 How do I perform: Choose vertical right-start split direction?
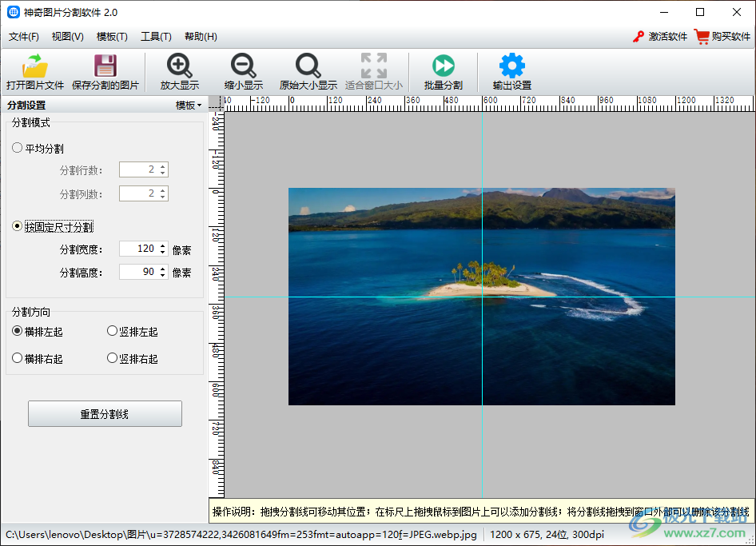pos(112,358)
